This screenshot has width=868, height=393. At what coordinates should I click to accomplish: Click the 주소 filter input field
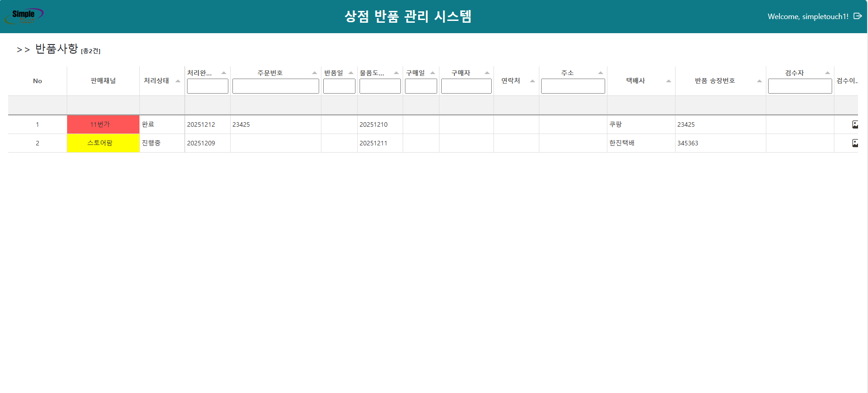[x=573, y=86]
